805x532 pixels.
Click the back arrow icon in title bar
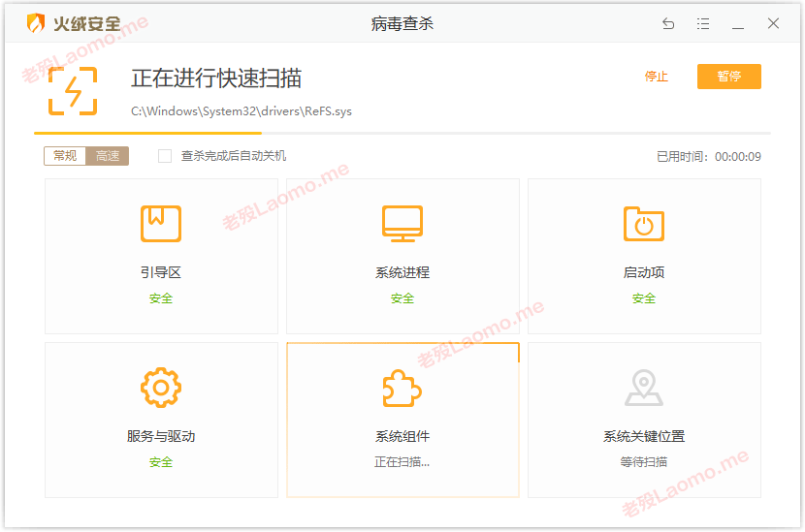pos(668,23)
